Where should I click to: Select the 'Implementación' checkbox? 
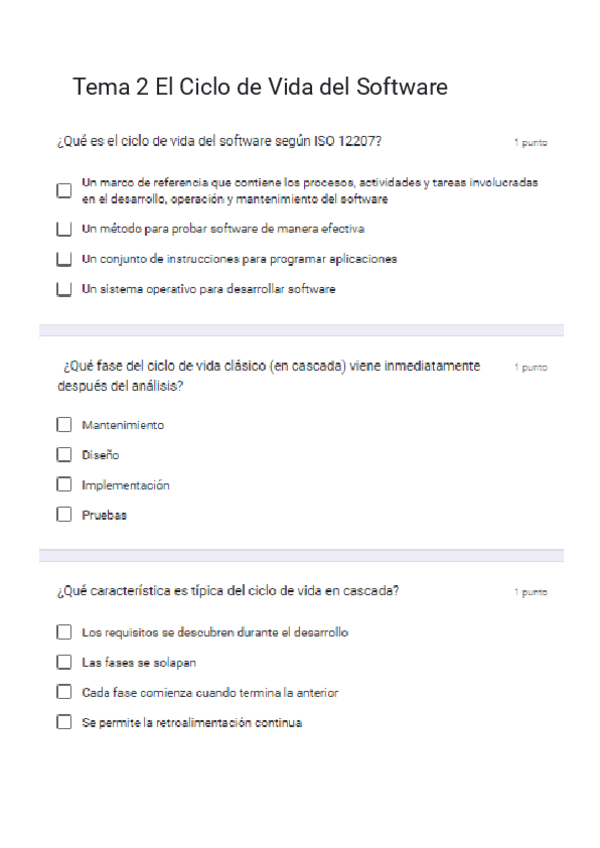[64, 485]
